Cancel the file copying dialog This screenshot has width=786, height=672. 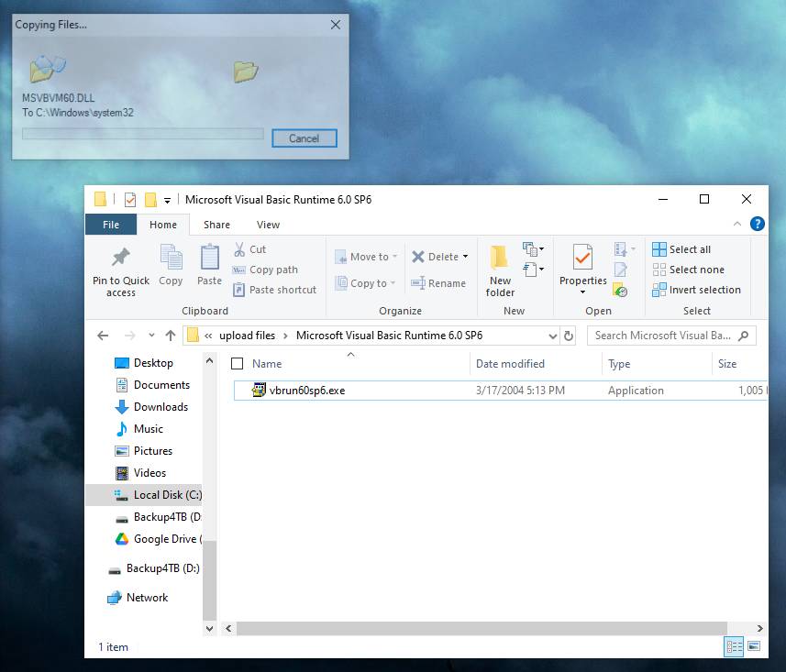(304, 138)
